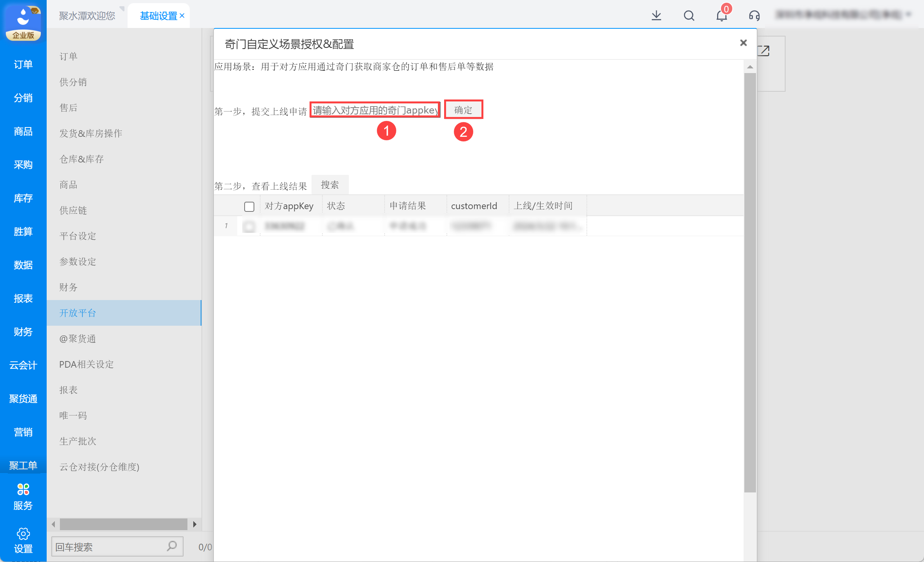Open the 设置 gear icon in sidebar

pos(23,534)
